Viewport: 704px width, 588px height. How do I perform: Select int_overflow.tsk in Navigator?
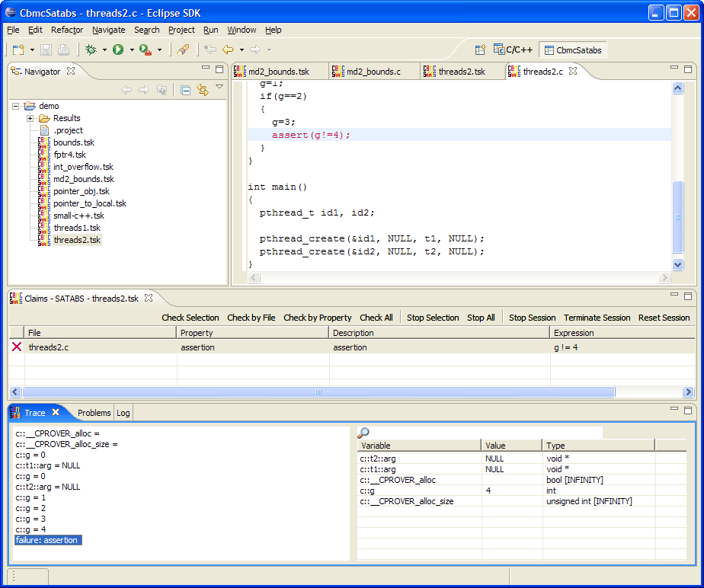click(x=83, y=167)
